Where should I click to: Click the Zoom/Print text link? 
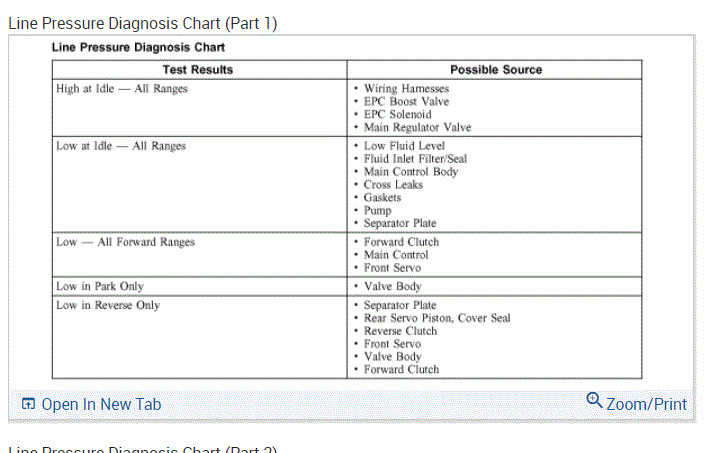click(647, 404)
